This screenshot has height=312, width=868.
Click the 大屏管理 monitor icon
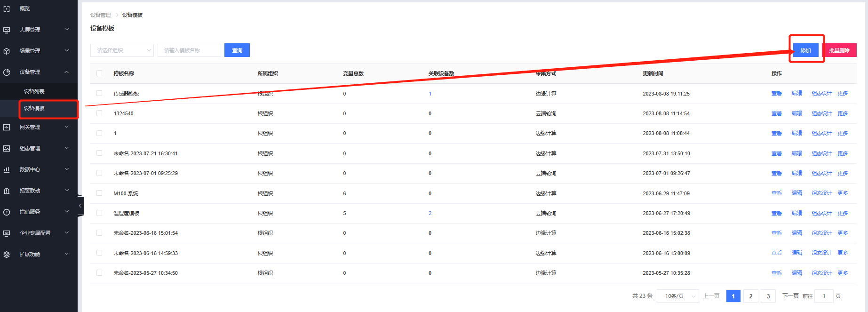(x=7, y=30)
